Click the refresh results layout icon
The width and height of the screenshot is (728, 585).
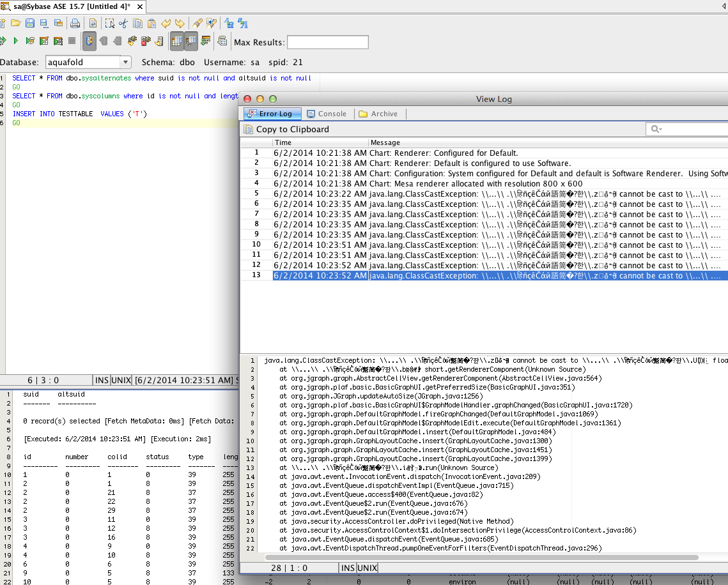pos(205,42)
